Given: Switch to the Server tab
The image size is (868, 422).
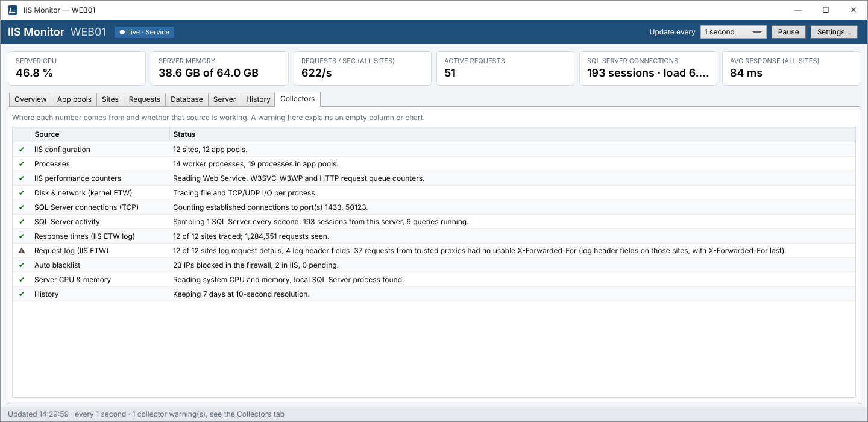Looking at the screenshot, I should pyautogui.click(x=224, y=99).
